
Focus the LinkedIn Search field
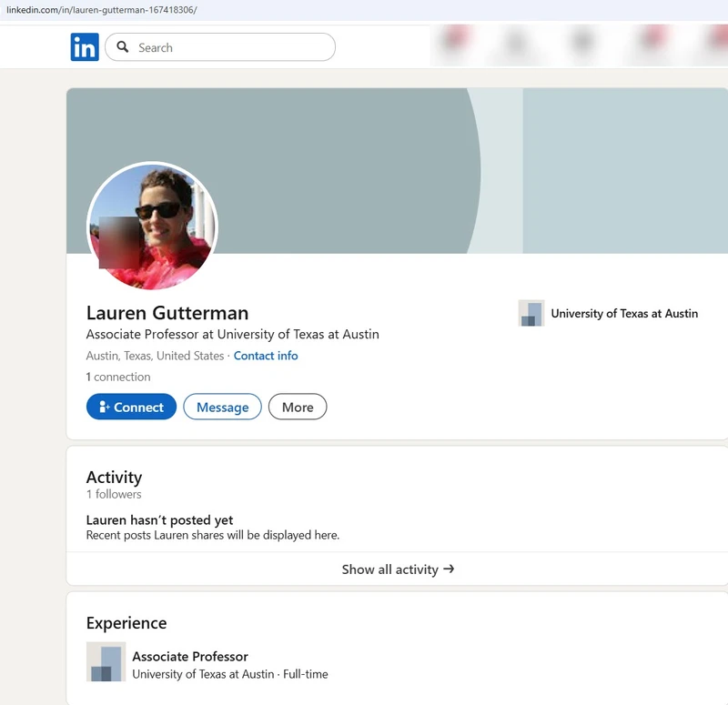coord(220,47)
